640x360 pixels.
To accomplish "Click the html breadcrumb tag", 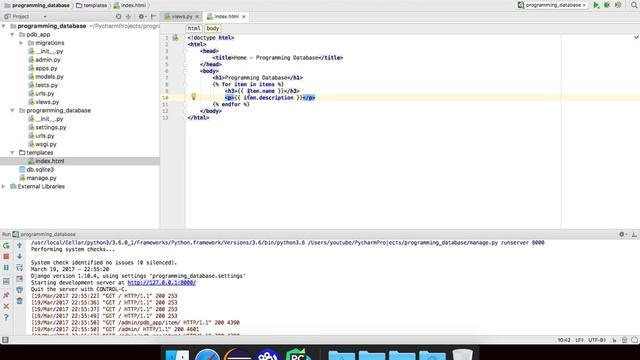I will [194, 29].
